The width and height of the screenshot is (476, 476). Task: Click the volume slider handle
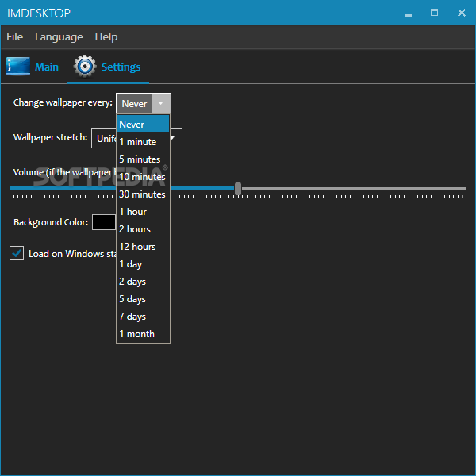pyautogui.click(x=238, y=189)
